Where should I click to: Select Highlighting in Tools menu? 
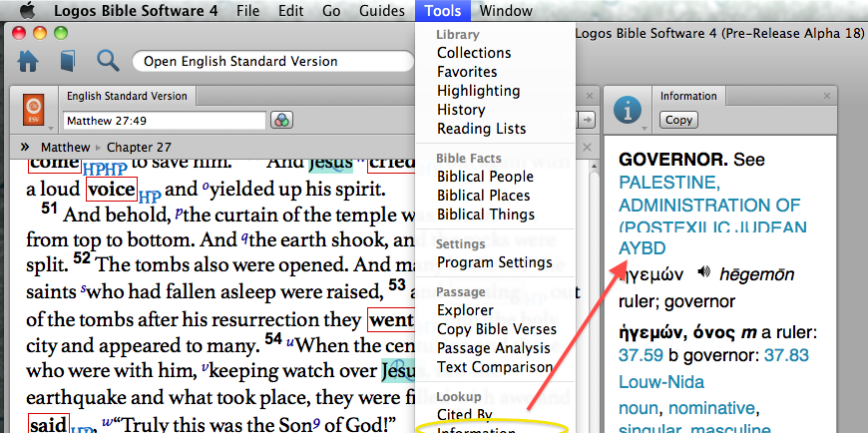tap(478, 90)
